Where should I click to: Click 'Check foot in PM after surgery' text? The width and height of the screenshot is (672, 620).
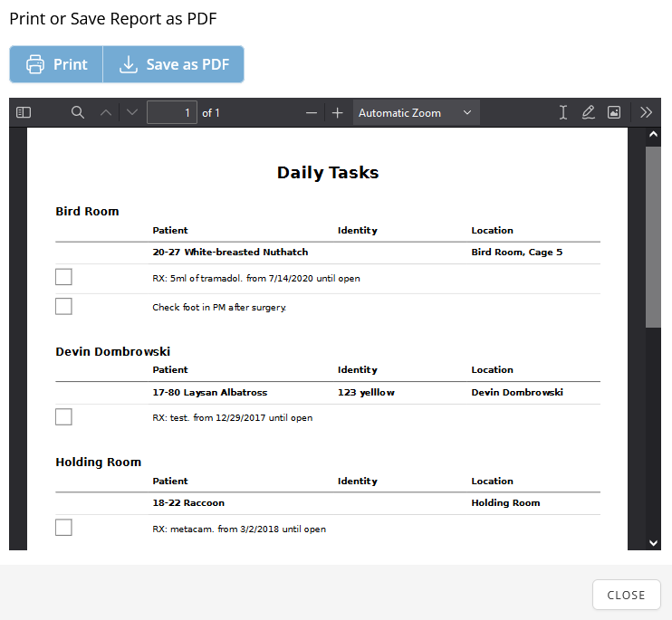tap(219, 308)
